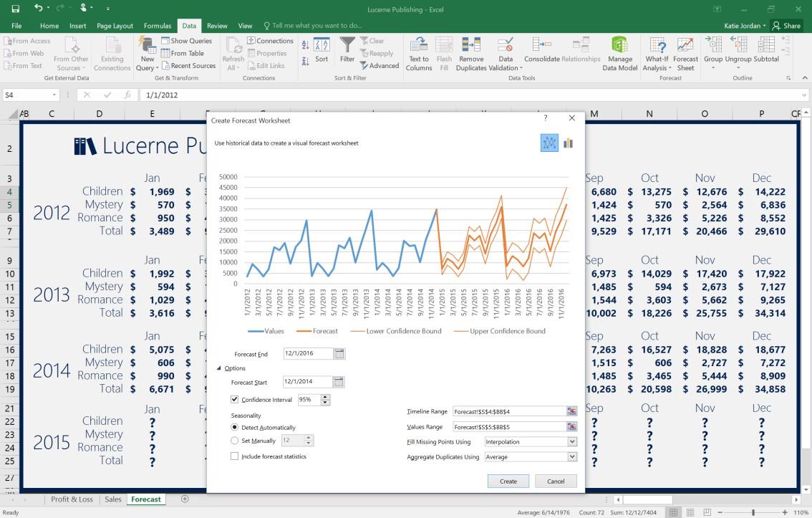Click the Share button

786,25
